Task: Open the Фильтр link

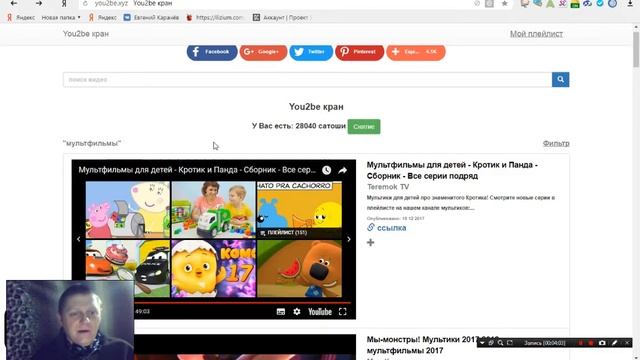Action: (556, 143)
